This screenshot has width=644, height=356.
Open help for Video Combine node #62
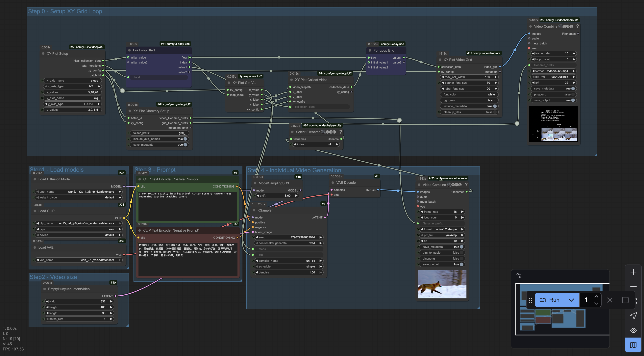point(466,185)
